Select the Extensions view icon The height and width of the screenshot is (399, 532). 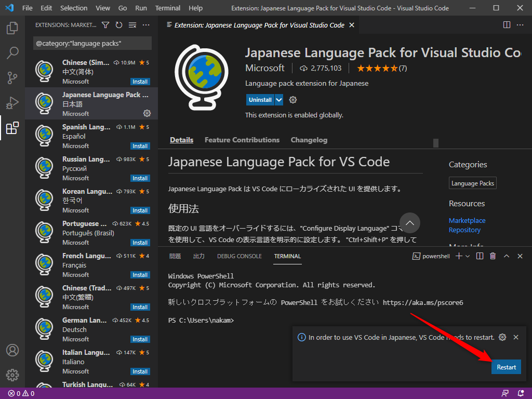pos(12,128)
